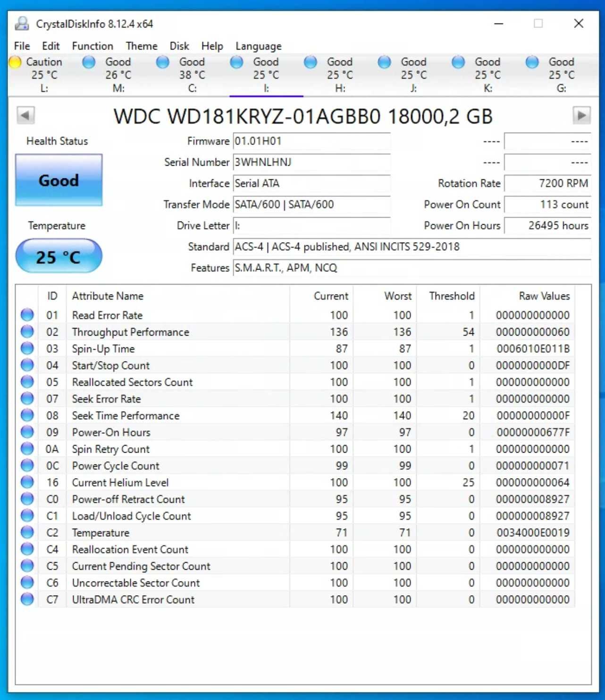Viewport: 605px width, 700px height.
Task: Click the Features field S.M.A.R.T., APM, NCQ
Action: (412, 268)
